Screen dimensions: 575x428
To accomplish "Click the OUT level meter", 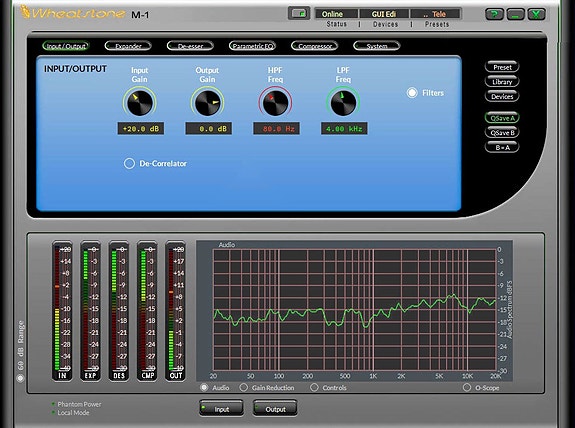I will pos(175,311).
